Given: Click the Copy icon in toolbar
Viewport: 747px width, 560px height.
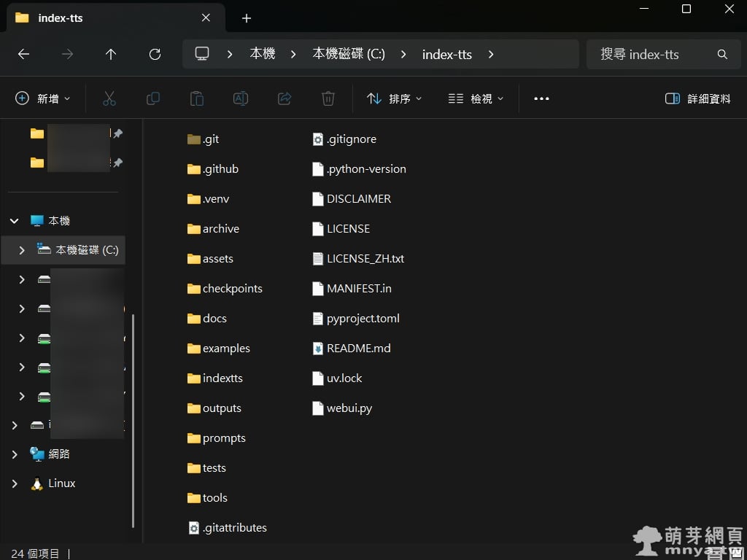Looking at the screenshot, I should click(x=153, y=98).
